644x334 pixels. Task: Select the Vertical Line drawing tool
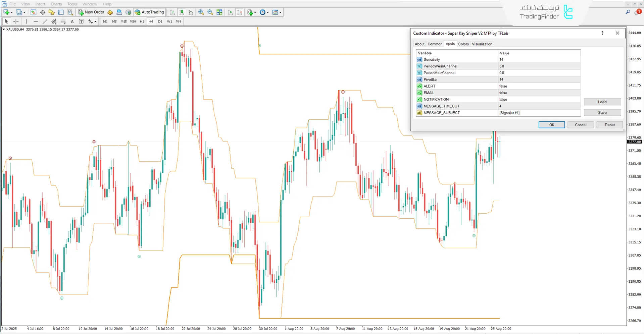(x=27, y=21)
